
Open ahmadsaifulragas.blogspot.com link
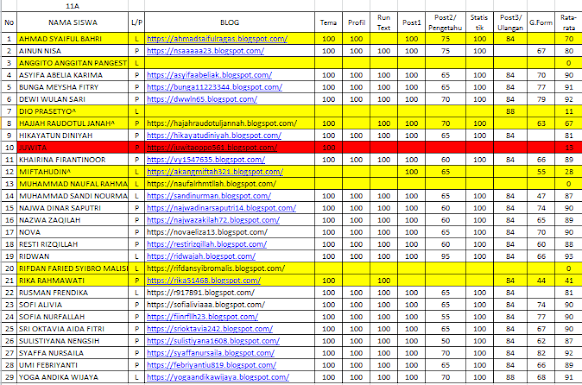217,39
